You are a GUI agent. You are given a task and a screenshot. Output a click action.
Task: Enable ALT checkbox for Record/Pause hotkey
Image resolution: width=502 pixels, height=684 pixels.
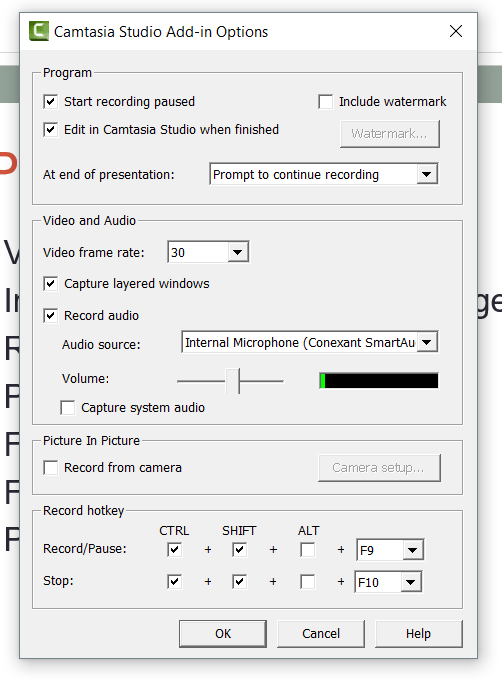click(307, 550)
